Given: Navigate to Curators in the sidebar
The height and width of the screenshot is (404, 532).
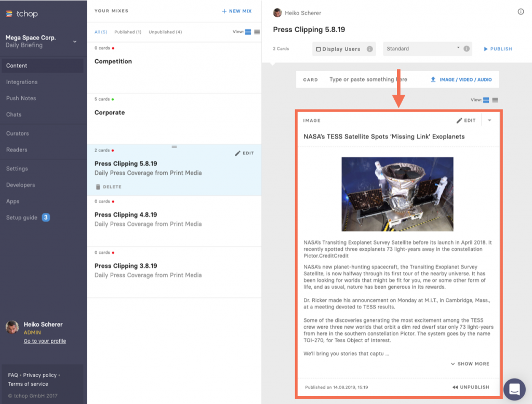Looking at the screenshot, I should [x=17, y=133].
